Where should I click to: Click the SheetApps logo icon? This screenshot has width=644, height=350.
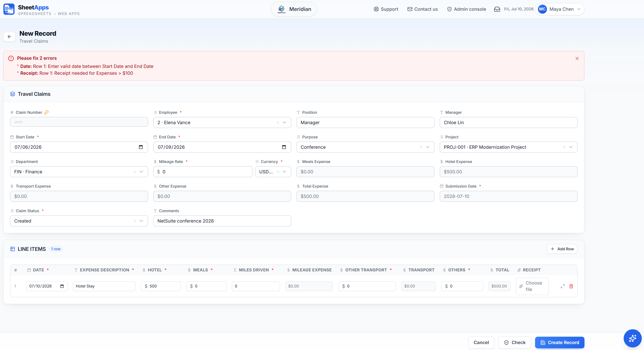click(x=9, y=9)
